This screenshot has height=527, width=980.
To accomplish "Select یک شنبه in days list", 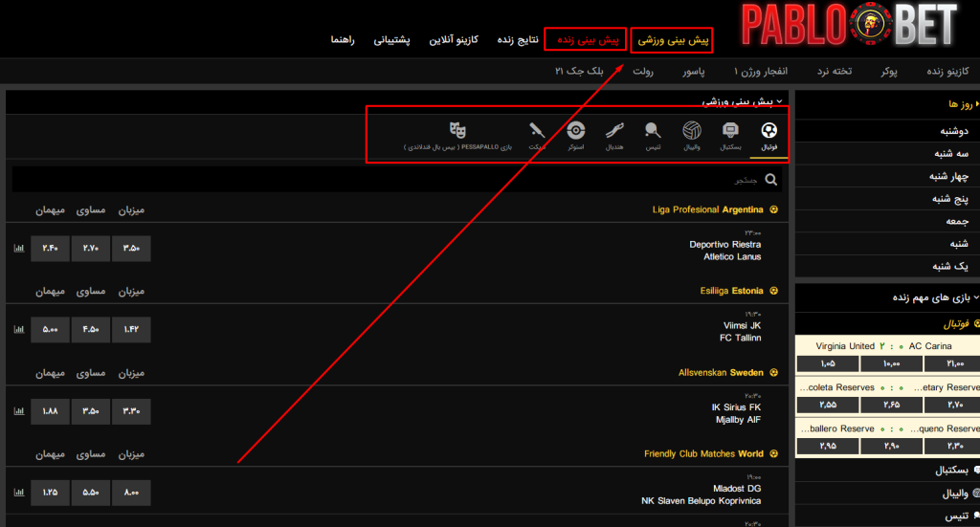I will tap(887, 267).
